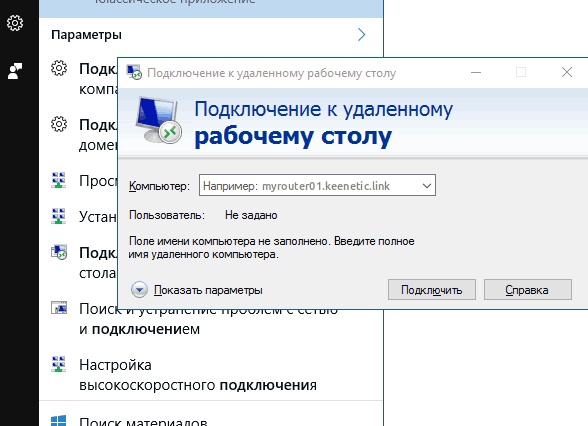588x426 pixels.
Task: Click troubleshooting icon beside Поиск и устранение
Action: (59, 308)
